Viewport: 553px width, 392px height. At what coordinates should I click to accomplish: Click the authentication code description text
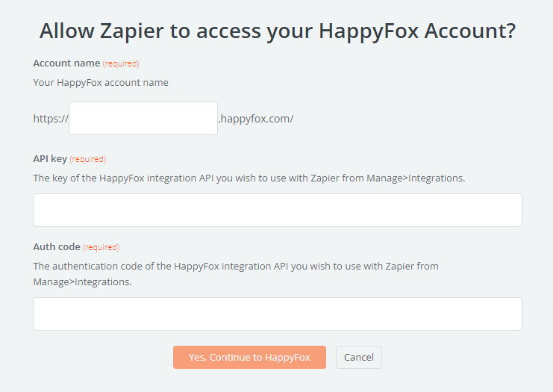coord(236,274)
